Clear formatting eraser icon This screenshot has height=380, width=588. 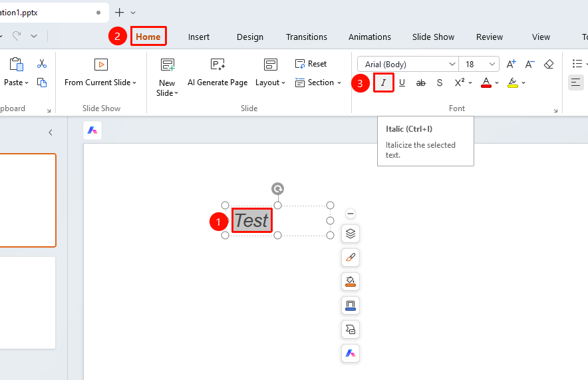pyautogui.click(x=549, y=64)
